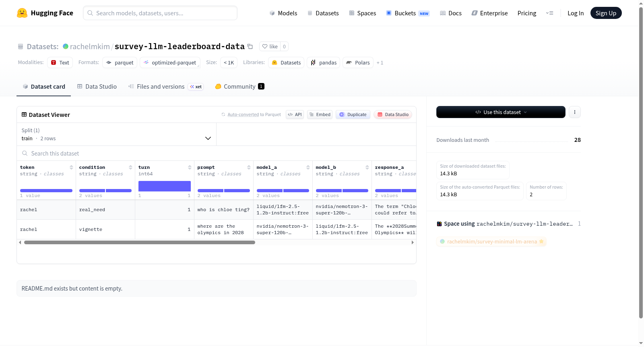This screenshot has width=644, height=347.
Task: Open Docs in the top navigation
Action: click(x=451, y=13)
